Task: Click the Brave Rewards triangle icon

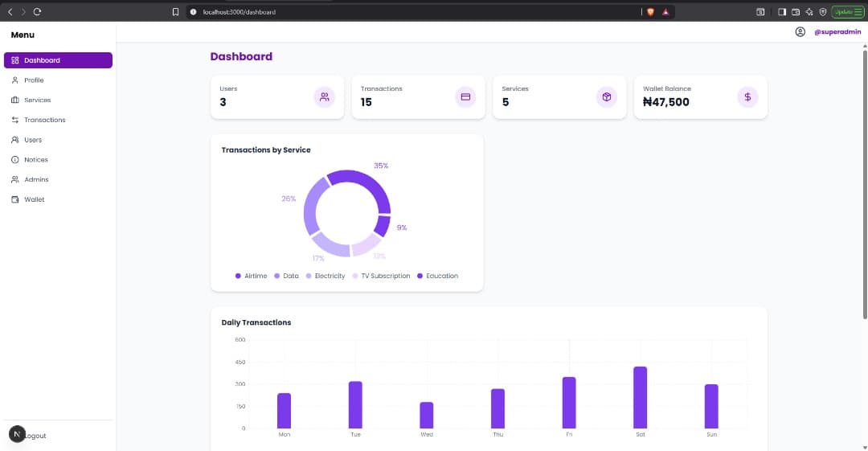Action: (665, 11)
